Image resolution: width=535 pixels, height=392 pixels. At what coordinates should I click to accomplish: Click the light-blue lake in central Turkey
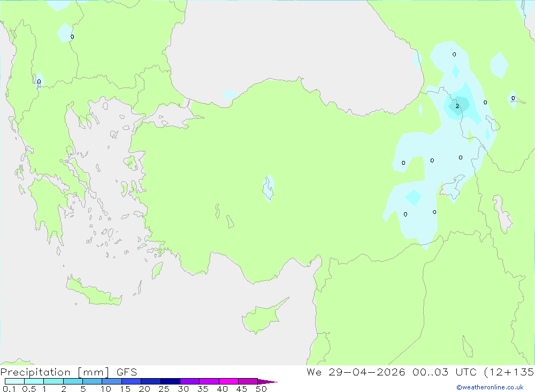tap(268, 188)
